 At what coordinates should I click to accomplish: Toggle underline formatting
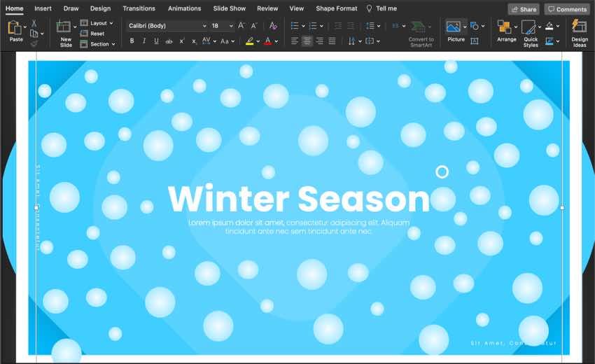click(x=157, y=41)
